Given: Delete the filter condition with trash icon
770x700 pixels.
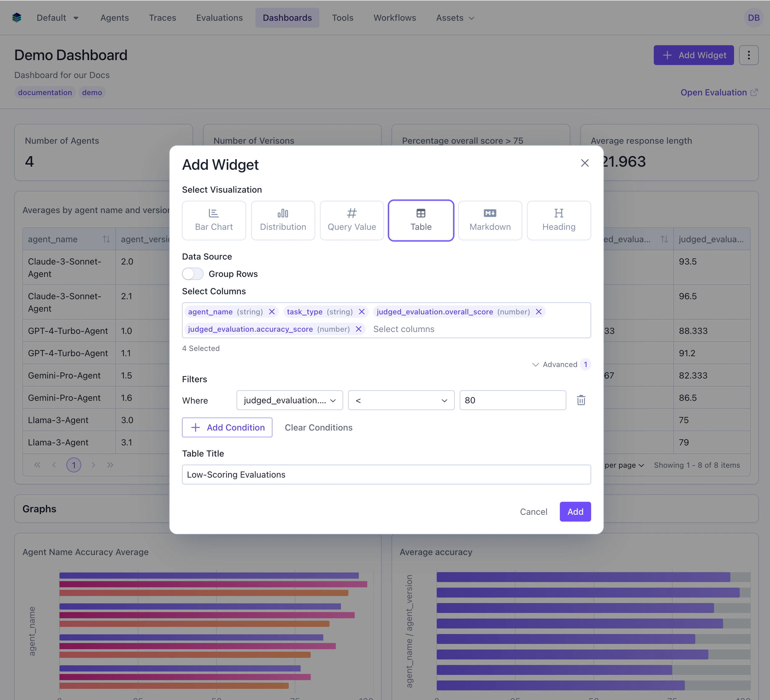Looking at the screenshot, I should click(x=581, y=400).
